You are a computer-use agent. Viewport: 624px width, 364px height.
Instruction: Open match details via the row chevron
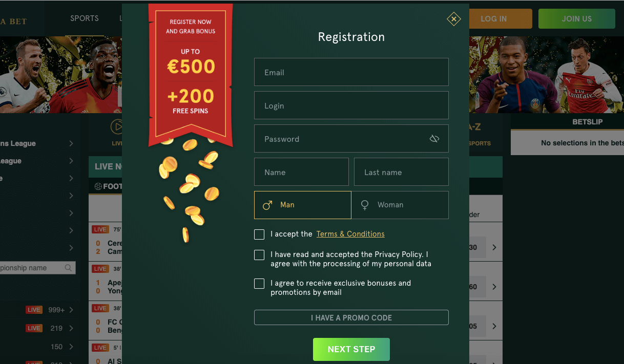tap(493, 247)
